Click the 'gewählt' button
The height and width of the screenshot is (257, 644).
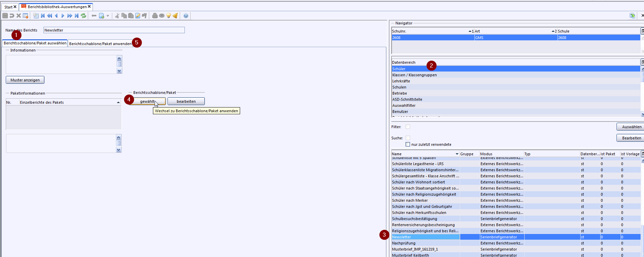[x=147, y=101]
